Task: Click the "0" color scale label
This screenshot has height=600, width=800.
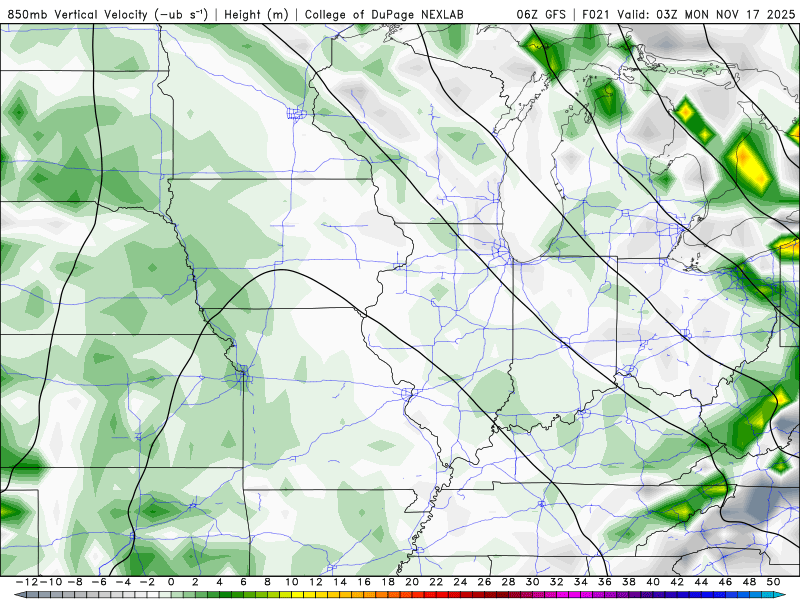Action: tap(171, 582)
